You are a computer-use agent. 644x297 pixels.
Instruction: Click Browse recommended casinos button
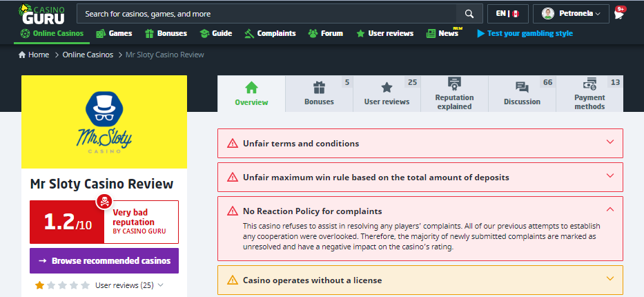point(104,261)
